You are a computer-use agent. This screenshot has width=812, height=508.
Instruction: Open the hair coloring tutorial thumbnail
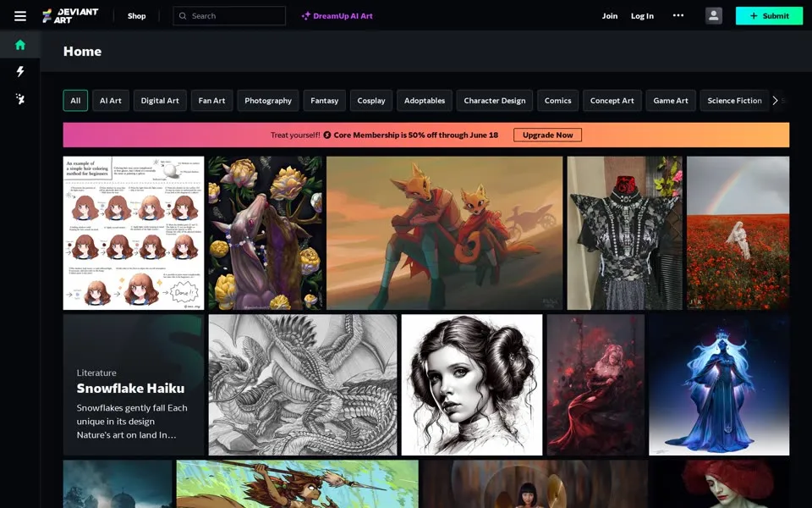(134, 234)
